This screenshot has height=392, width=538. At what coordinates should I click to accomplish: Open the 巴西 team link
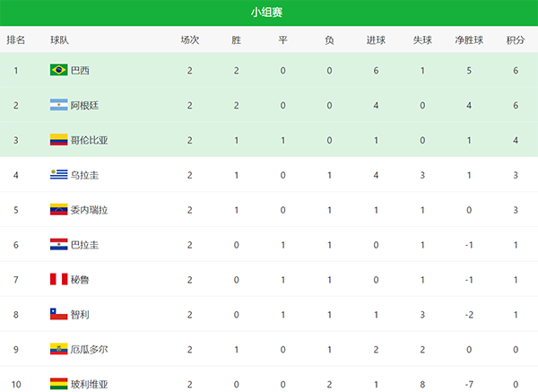pyautogui.click(x=80, y=70)
